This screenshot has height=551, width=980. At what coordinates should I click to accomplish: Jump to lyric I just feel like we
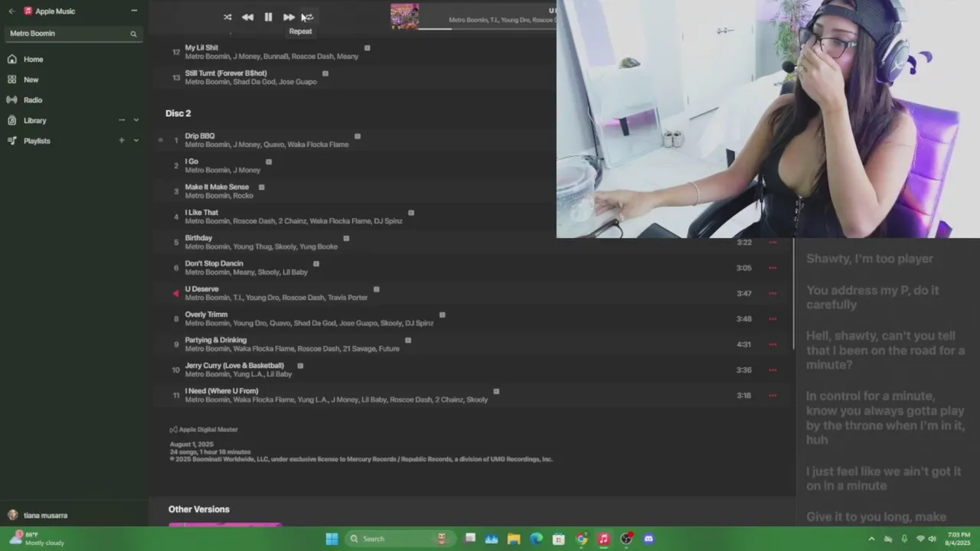pos(884,478)
